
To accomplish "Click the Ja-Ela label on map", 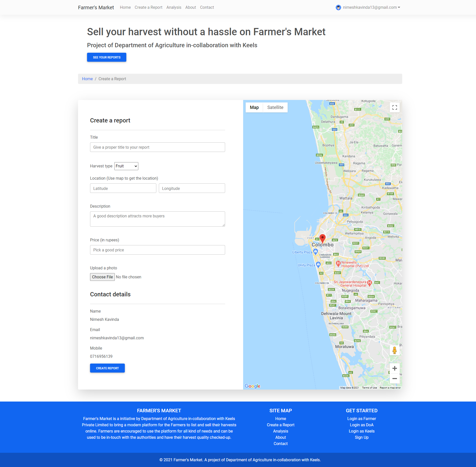I will coord(354,142).
